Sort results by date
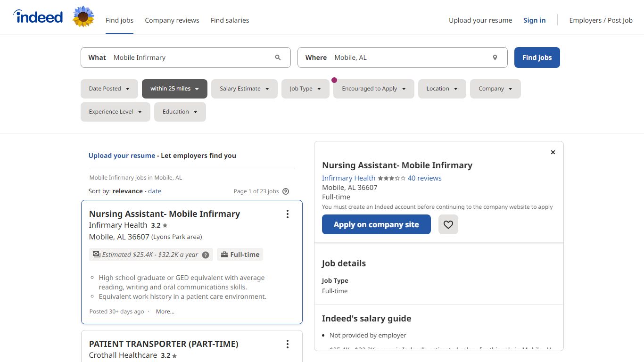 pos(155,191)
